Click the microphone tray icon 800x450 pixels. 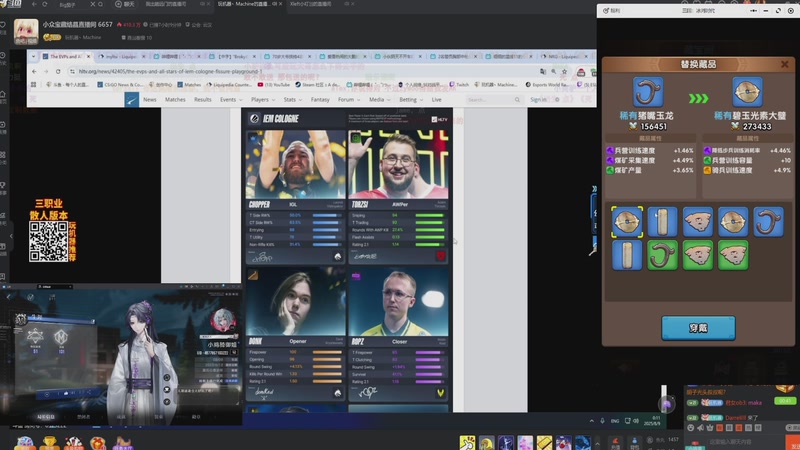pos(603,421)
